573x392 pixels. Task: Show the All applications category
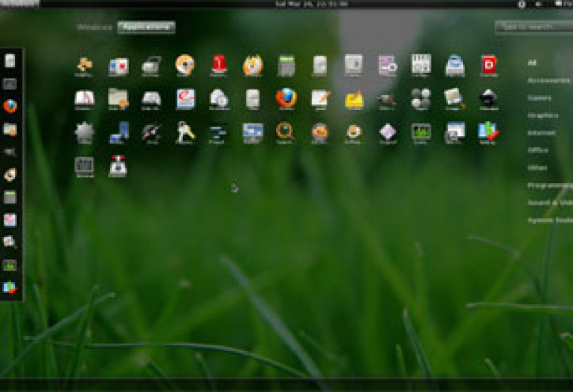coord(532,62)
